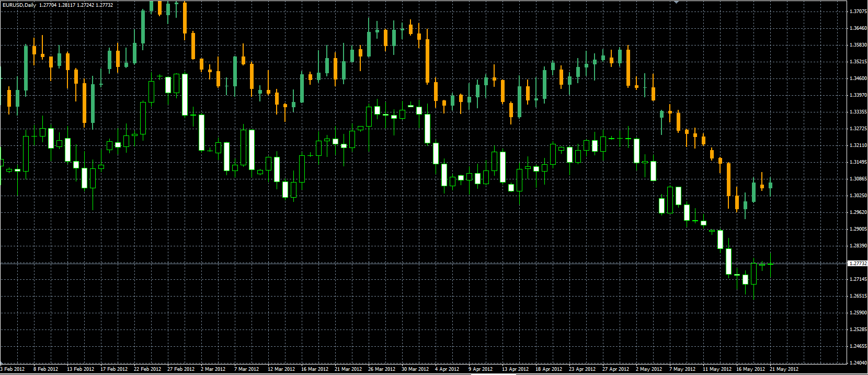Click the 22 Feb 2012 date label
This screenshot has width=868, height=375.
coord(147,369)
